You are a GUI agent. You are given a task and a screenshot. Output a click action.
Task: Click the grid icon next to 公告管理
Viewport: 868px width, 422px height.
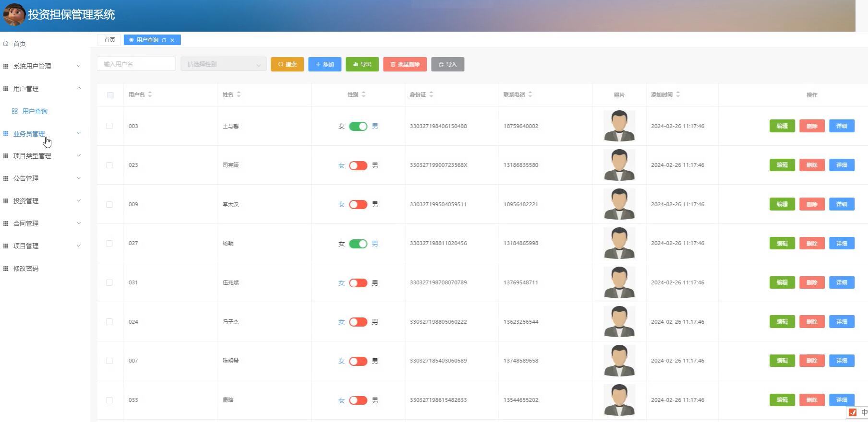(x=6, y=178)
